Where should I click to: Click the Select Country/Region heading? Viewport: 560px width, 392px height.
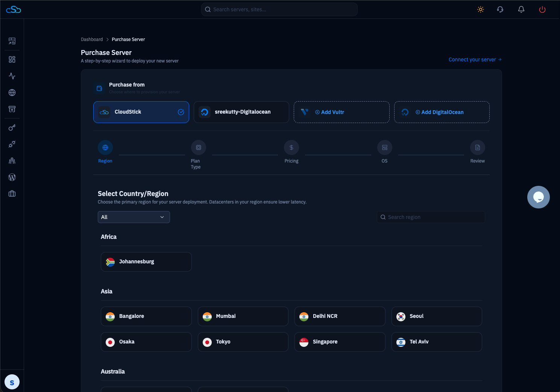pyautogui.click(x=133, y=194)
